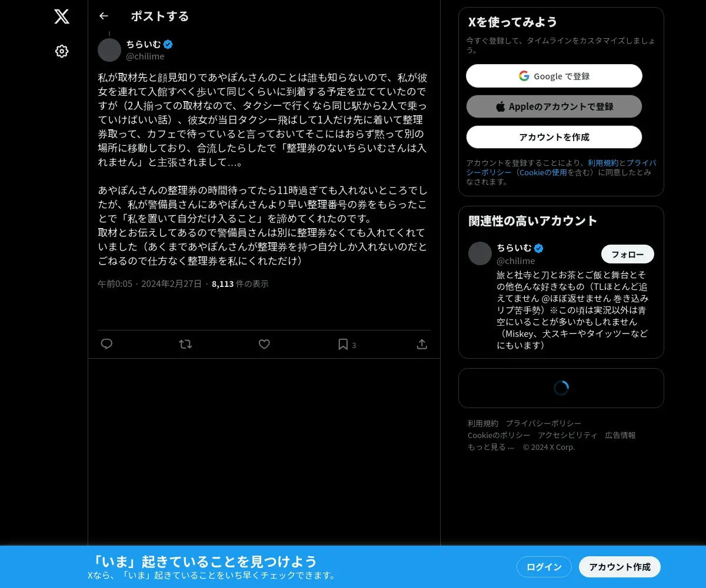Image resolution: width=706 pixels, height=588 pixels.
Task: Click the ログイン button in bottom banner
Action: click(x=544, y=567)
